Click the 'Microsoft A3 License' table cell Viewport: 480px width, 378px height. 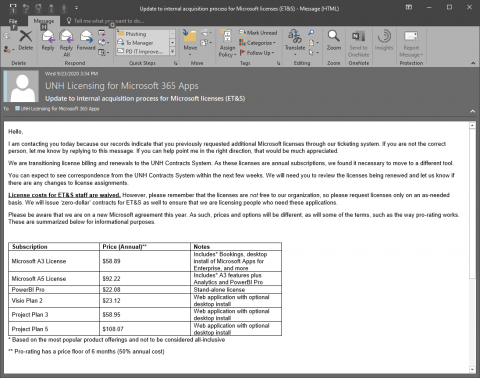click(54, 261)
